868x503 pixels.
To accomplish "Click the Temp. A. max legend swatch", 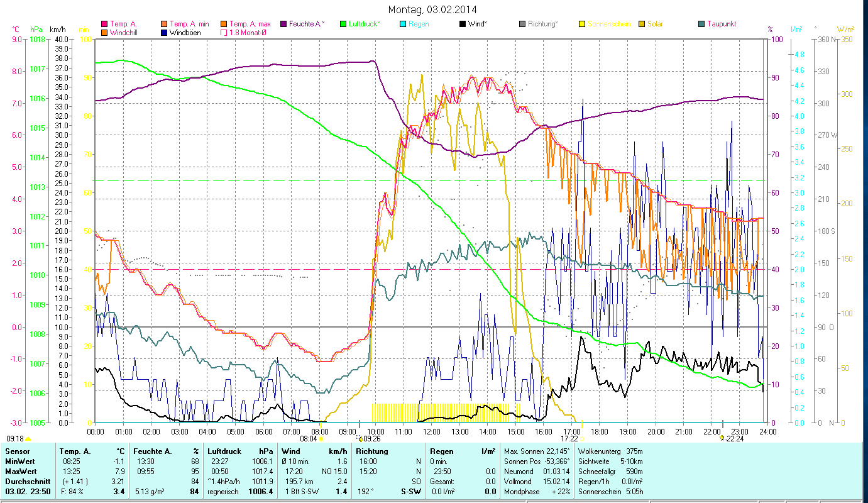I will tap(223, 24).
